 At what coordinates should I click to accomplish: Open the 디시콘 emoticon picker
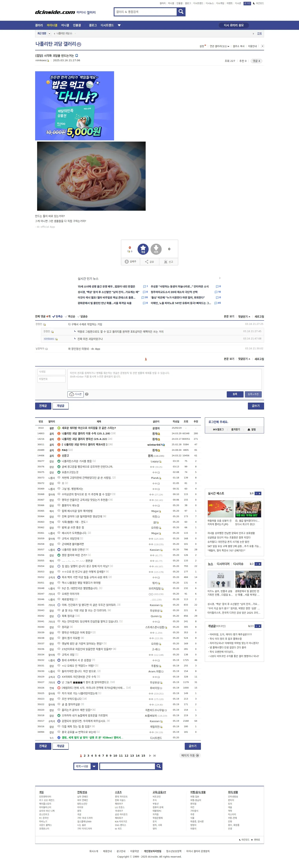[x=76, y=394]
